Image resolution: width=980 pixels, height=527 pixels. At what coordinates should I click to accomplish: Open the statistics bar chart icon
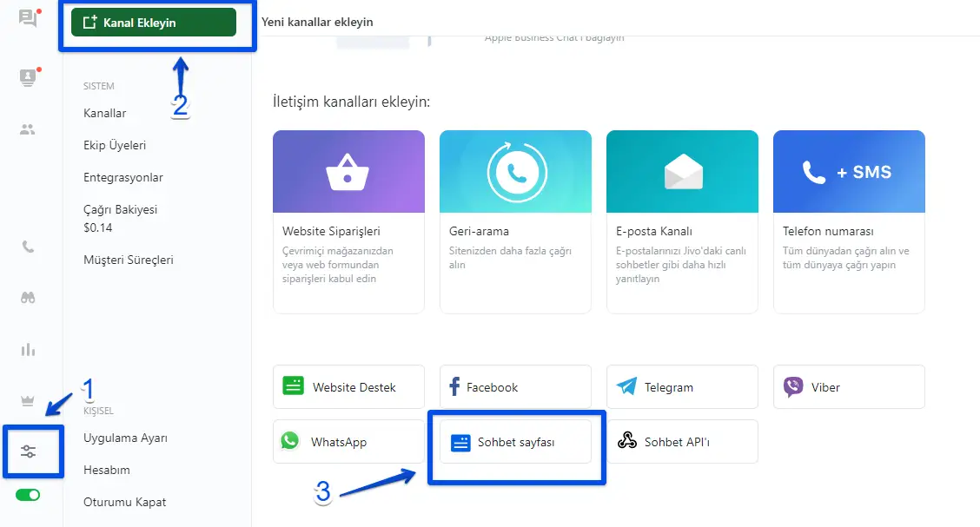[x=28, y=350]
